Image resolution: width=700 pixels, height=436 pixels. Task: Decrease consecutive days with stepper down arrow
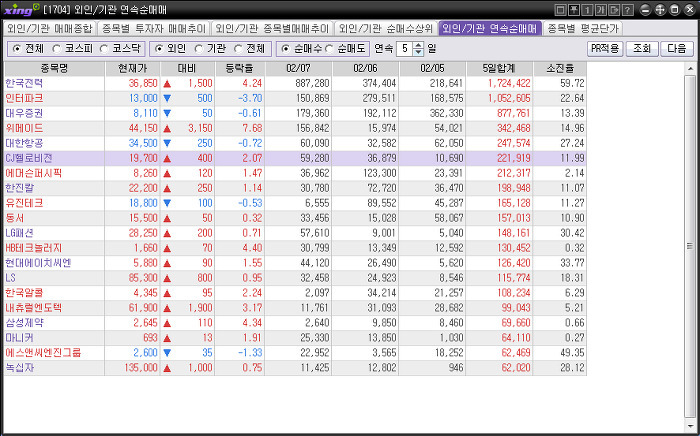click(418, 52)
